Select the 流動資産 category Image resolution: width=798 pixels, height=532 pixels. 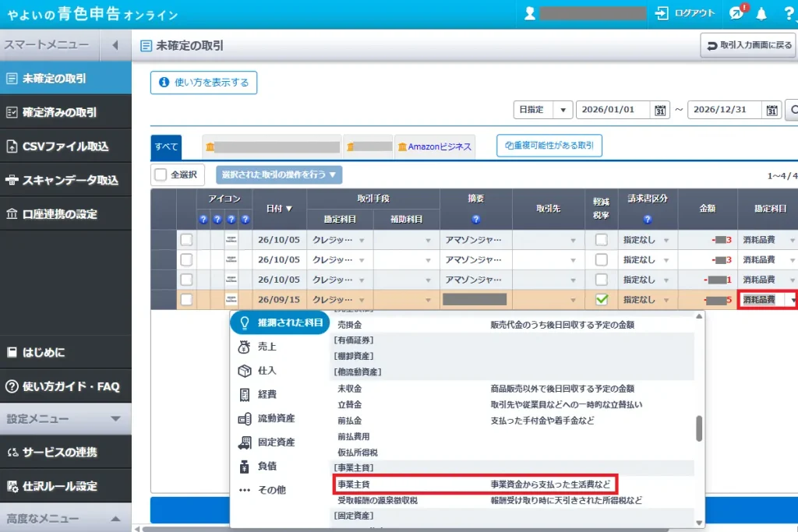266,418
